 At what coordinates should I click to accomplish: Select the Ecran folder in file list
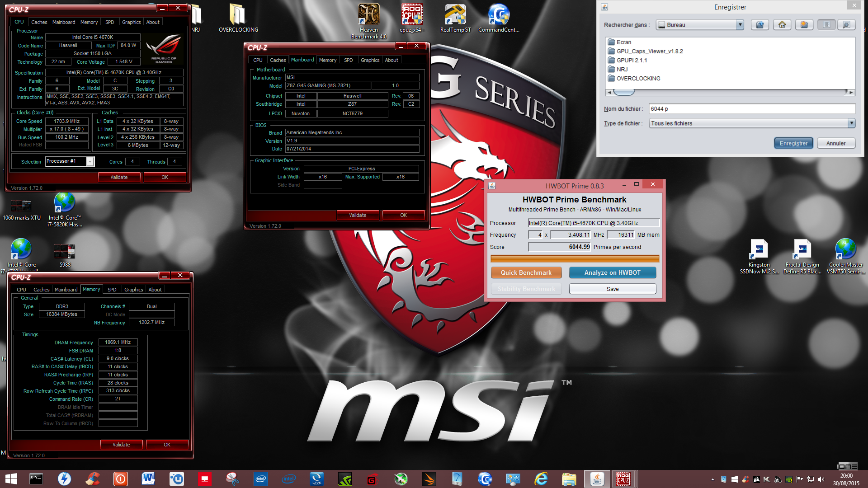(x=619, y=42)
